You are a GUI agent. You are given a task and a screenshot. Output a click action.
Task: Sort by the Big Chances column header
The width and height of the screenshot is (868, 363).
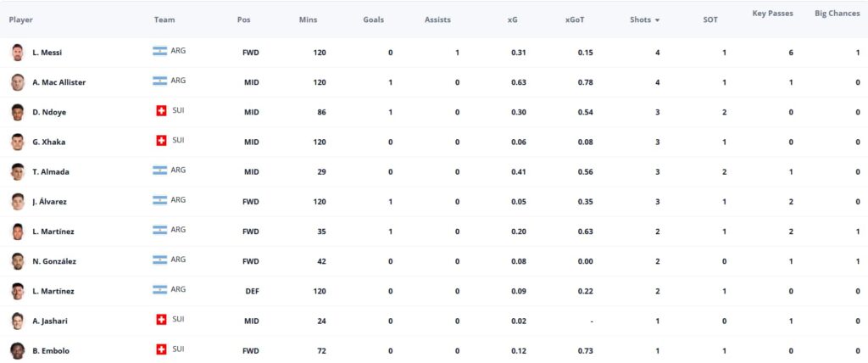click(x=837, y=14)
